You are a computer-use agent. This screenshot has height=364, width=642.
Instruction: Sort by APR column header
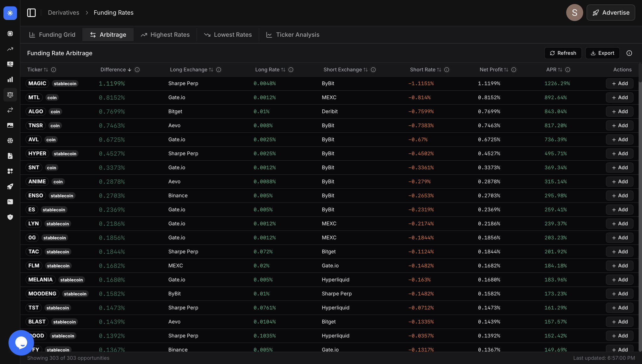[554, 70]
